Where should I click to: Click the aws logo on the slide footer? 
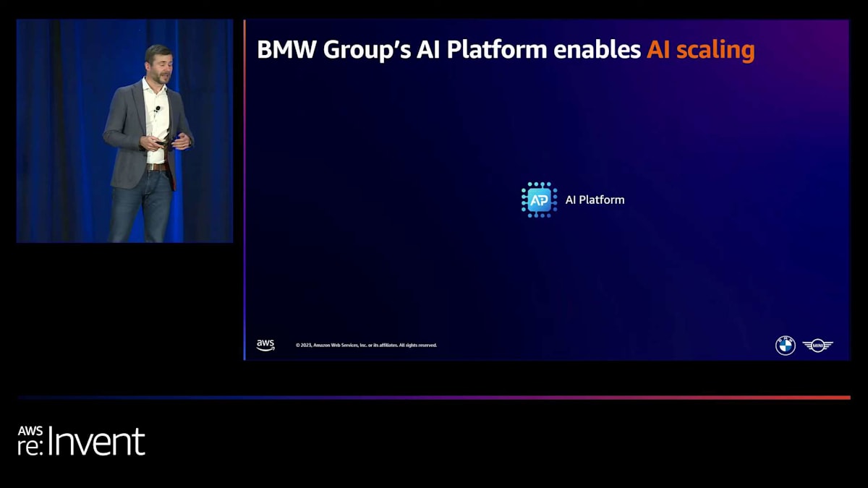click(265, 345)
